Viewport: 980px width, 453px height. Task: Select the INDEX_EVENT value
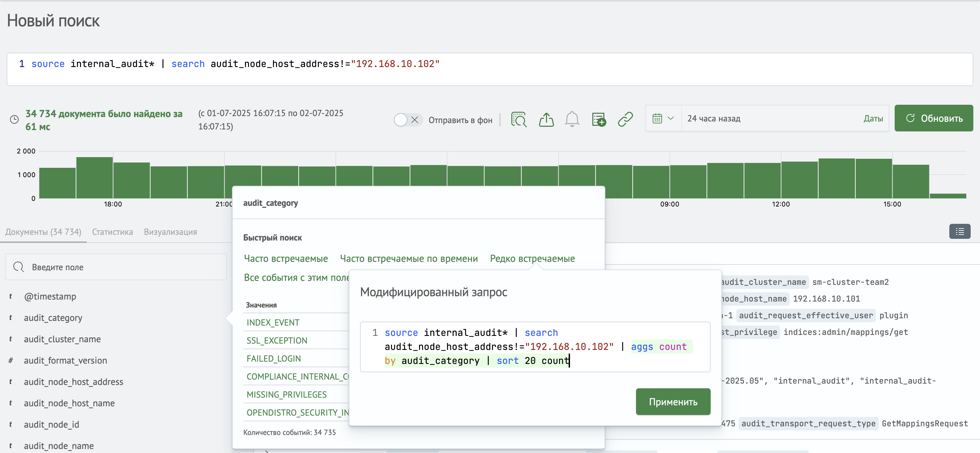pos(273,323)
